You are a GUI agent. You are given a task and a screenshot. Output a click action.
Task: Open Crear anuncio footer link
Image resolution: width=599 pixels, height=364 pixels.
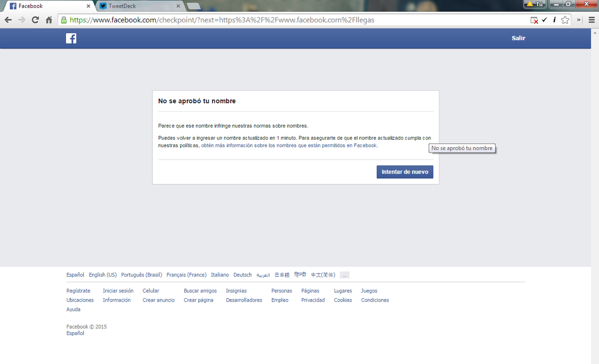point(159,300)
